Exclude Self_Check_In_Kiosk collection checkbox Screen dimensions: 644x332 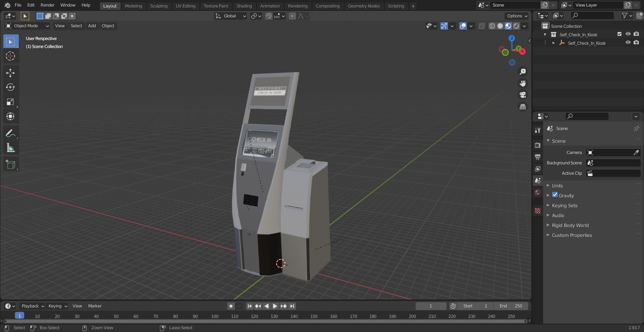[x=619, y=34]
